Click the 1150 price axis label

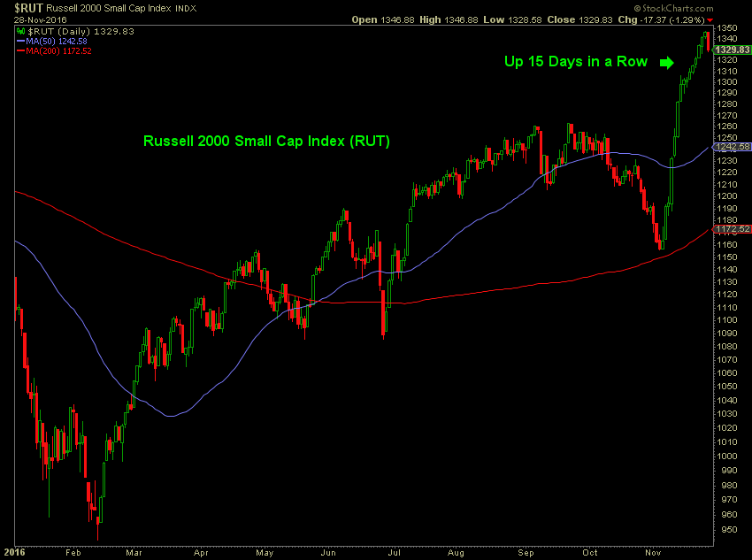pyautogui.click(x=727, y=257)
